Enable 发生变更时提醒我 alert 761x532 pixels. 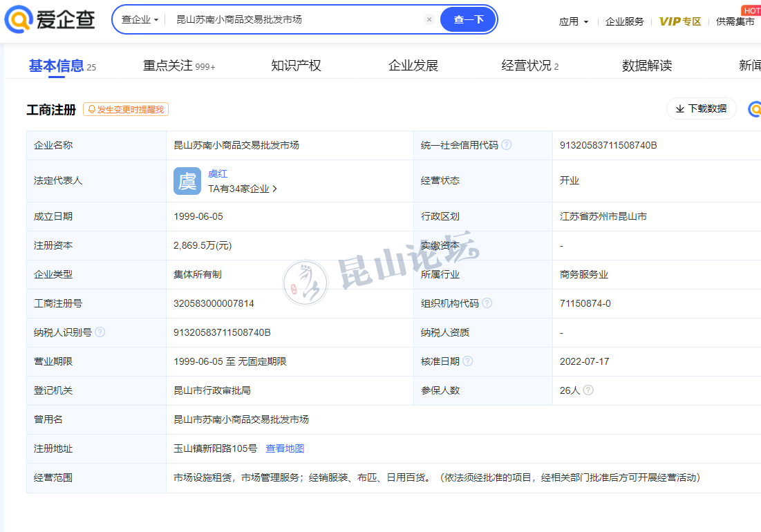126,109
